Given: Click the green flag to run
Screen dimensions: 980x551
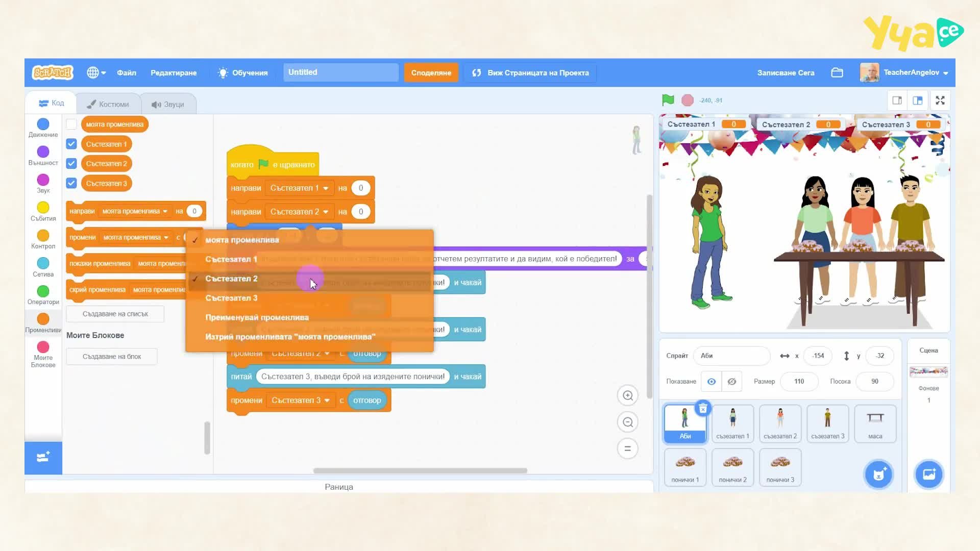Looking at the screenshot, I should 668,100.
